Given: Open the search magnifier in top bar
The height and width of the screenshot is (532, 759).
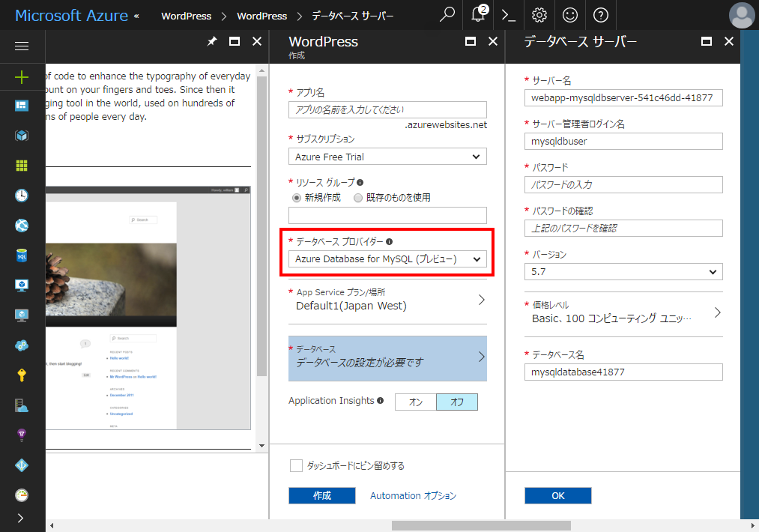Looking at the screenshot, I should 447,15.
